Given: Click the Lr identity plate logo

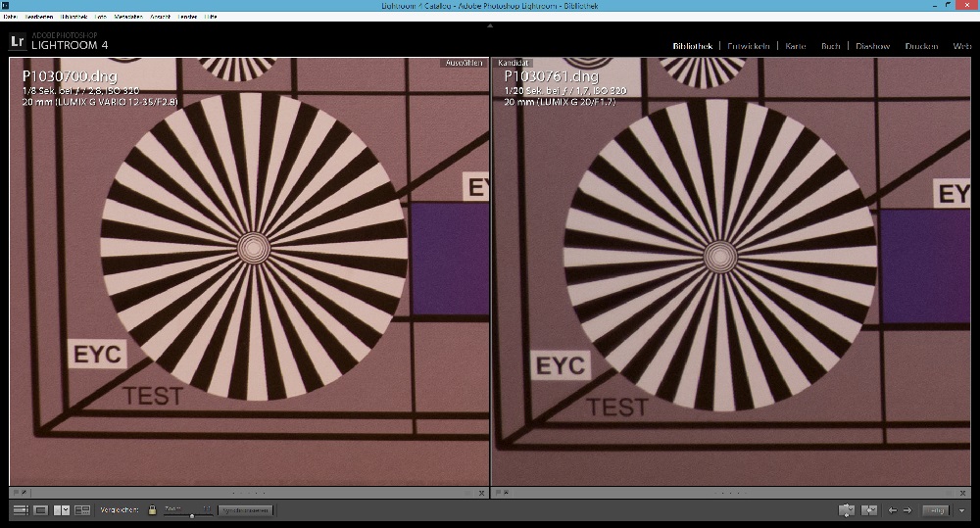Looking at the screenshot, I should point(18,42).
